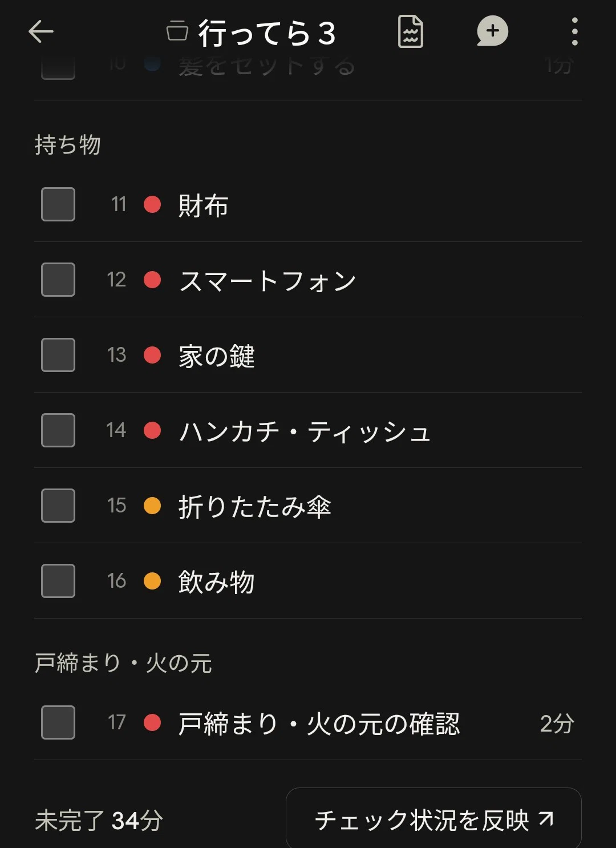
Task: Collapse the 戸締まり・火の元 section header
Action: click(x=123, y=663)
